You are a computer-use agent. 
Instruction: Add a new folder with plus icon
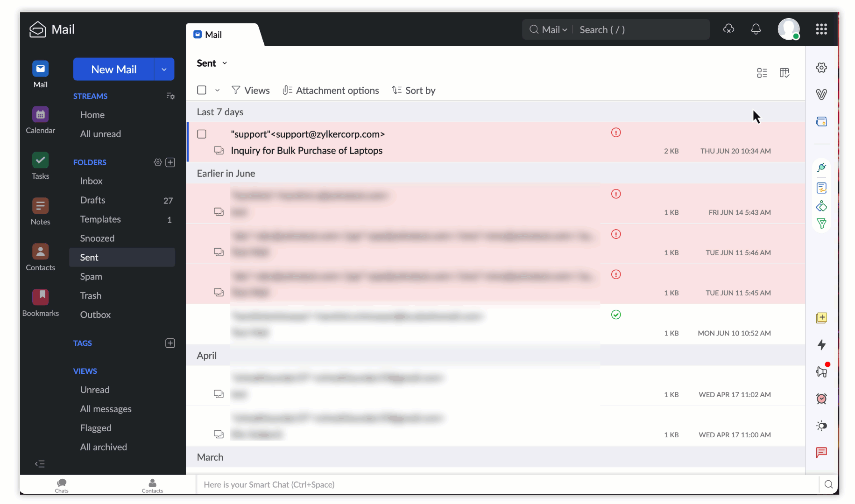pos(170,162)
